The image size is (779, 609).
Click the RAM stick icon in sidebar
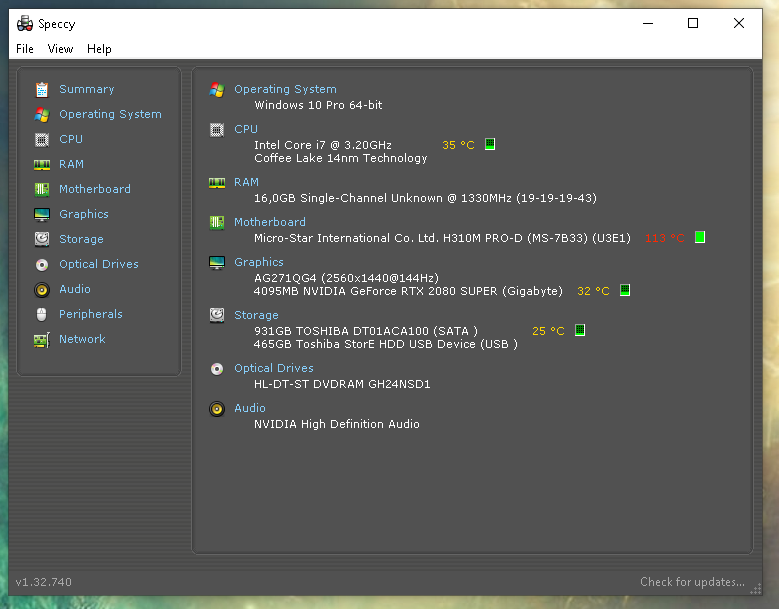42,164
